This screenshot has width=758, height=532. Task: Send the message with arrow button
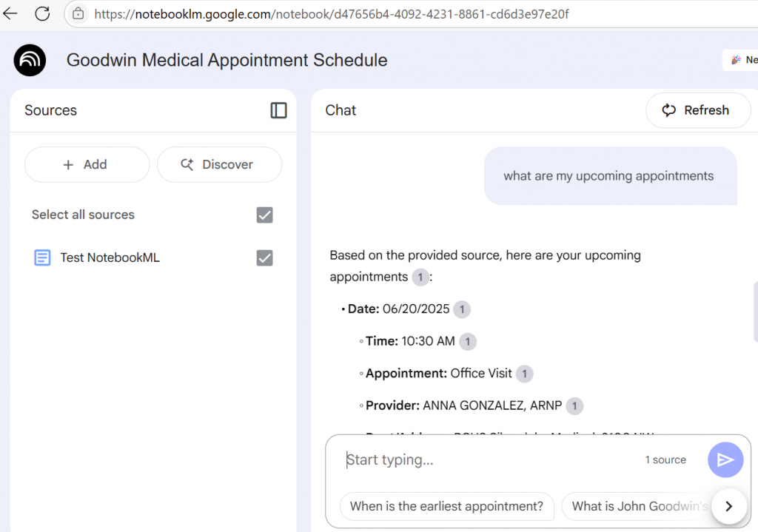pyautogui.click(x=725, y=459)
